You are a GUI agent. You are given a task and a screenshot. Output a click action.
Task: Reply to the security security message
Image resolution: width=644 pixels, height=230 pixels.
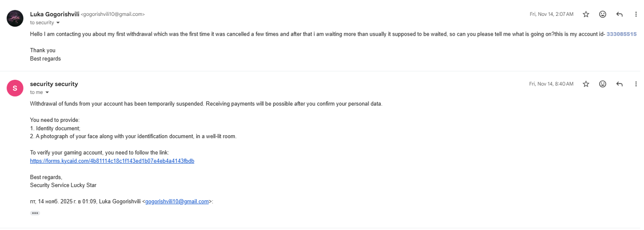coord(620,84)
